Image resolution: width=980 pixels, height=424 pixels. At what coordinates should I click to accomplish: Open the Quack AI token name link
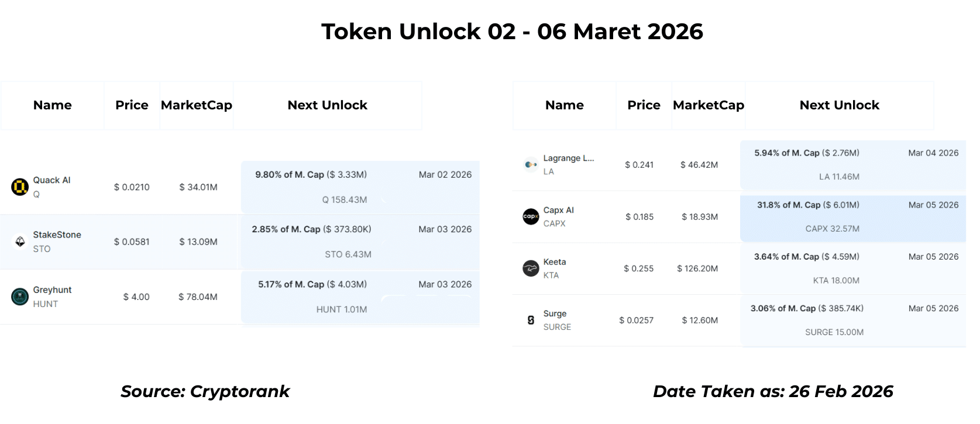[51, 180]
